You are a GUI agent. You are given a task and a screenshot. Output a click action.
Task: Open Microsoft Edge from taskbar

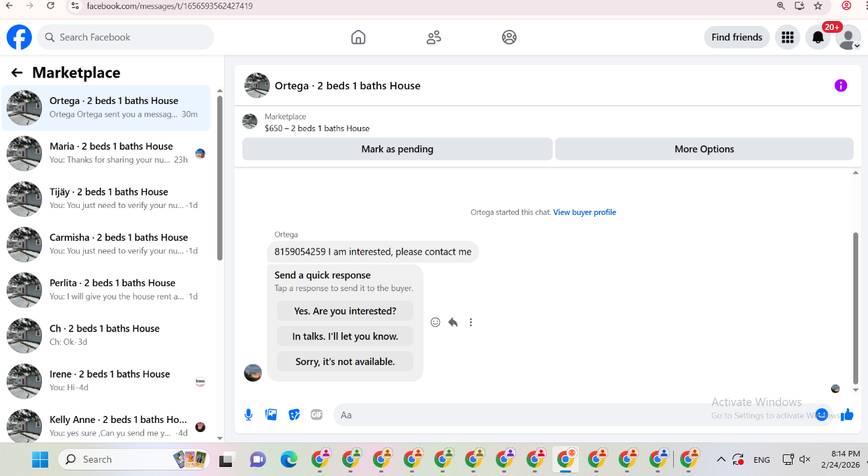[288, 459]
